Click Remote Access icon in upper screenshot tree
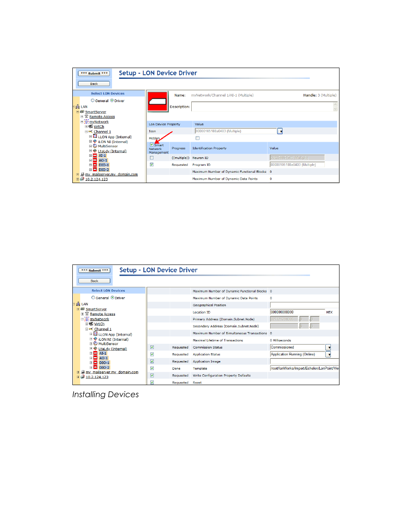 point(87,116)
